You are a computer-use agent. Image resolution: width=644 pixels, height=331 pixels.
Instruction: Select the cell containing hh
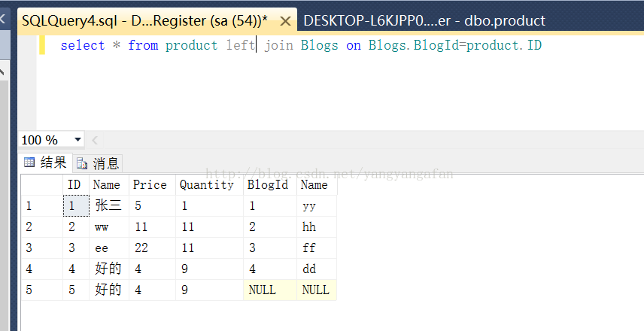click(317, 226)
